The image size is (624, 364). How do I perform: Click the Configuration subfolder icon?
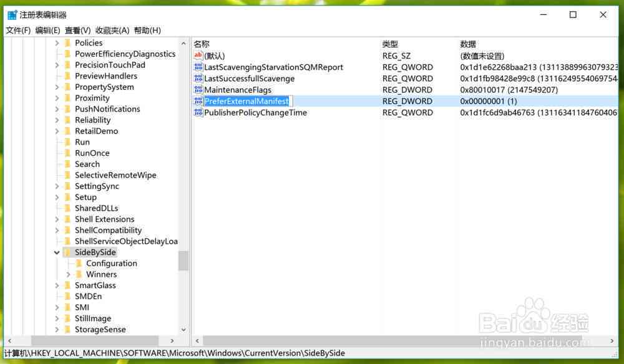[79, 263]
